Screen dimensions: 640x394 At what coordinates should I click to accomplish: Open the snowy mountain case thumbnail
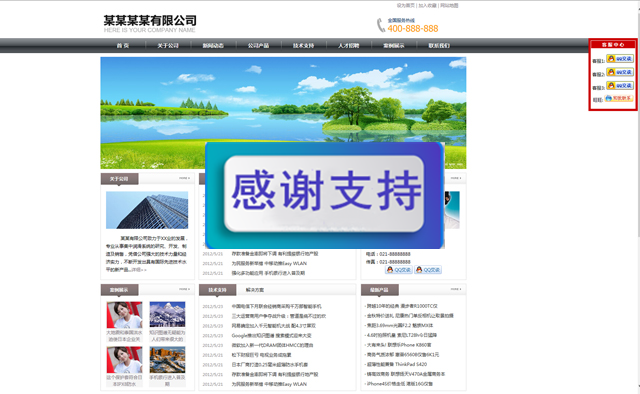click(167, 314)
